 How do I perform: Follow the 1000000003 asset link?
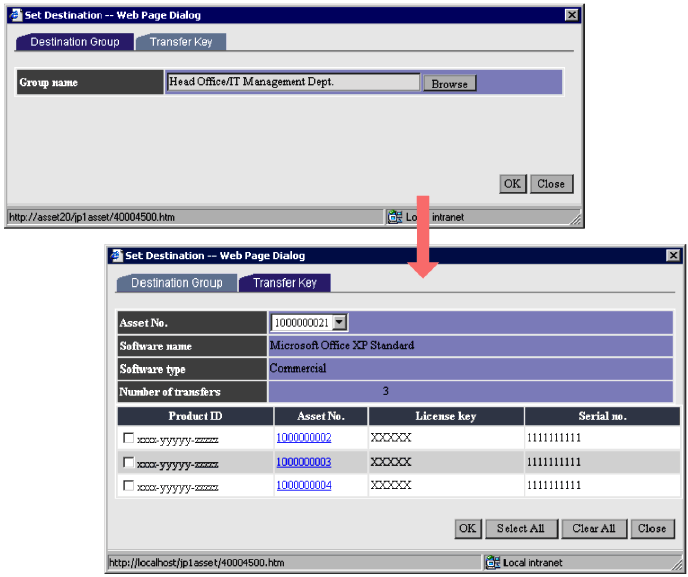(303, 462)
